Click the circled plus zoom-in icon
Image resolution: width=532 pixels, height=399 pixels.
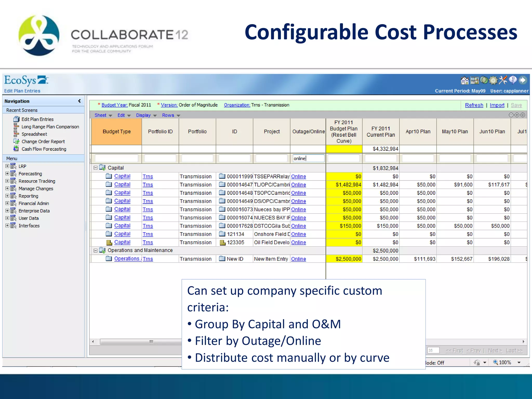[517, 115]
